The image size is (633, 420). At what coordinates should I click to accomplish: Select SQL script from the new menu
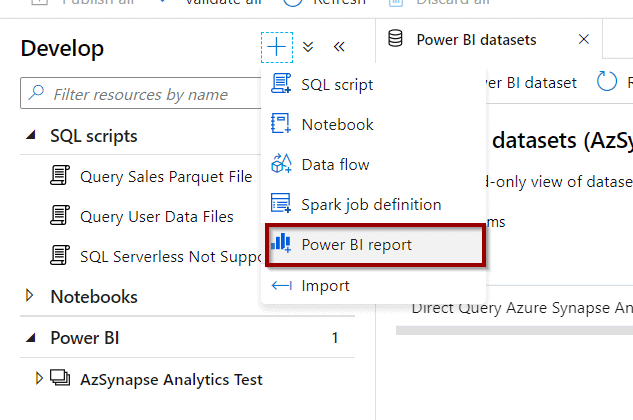373,85
